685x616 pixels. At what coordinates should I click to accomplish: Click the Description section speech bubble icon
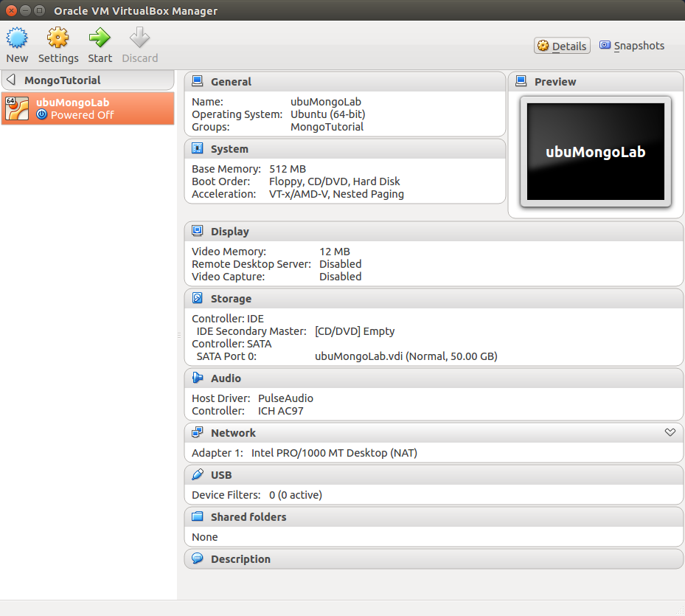click(x=198, y=558)
